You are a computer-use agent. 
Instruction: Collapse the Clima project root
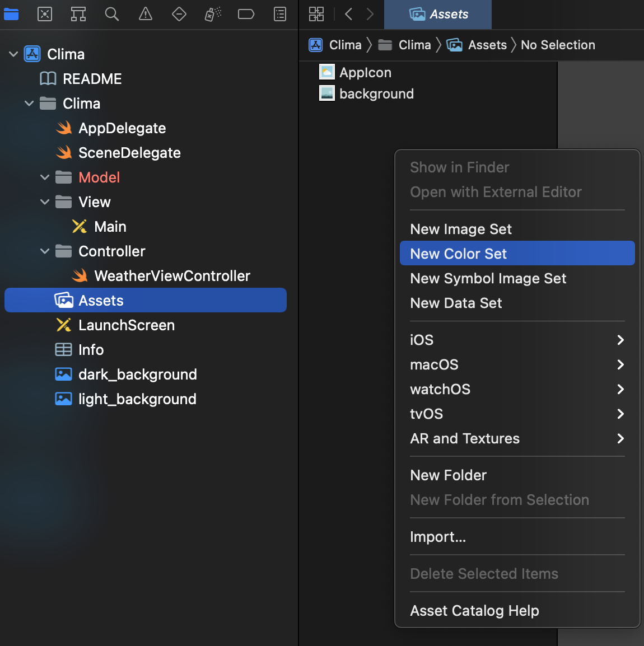point(13,54)
